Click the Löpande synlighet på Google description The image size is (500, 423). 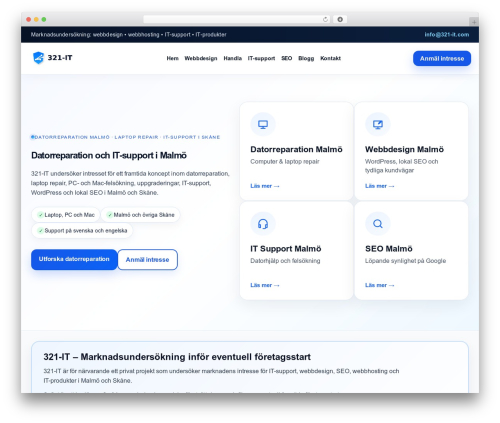coord(405,261)
